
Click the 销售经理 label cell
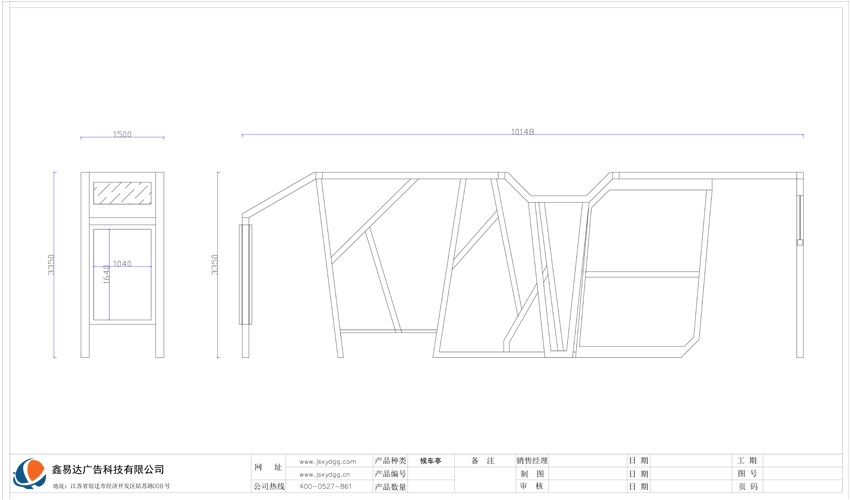[532, 461]
